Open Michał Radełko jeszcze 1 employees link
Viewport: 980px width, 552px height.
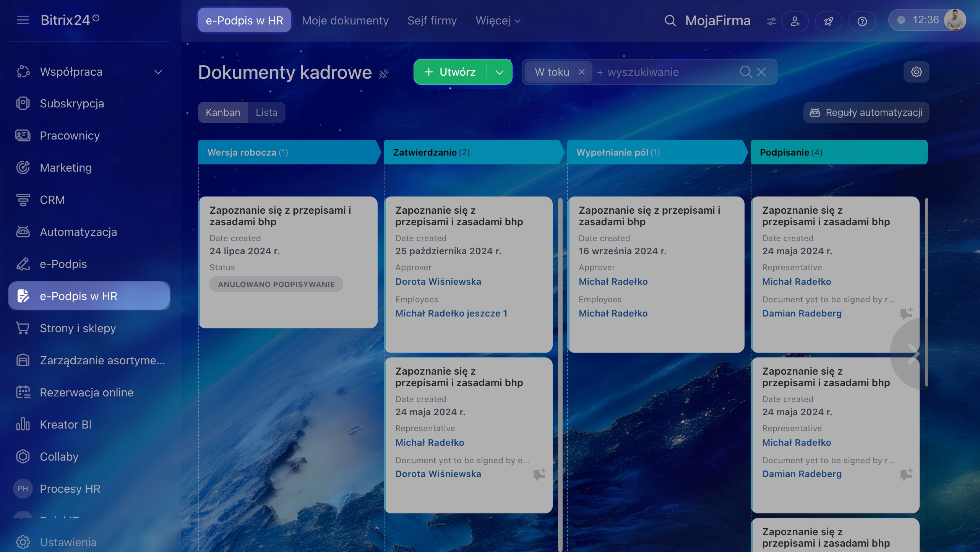tap(451, 313)
